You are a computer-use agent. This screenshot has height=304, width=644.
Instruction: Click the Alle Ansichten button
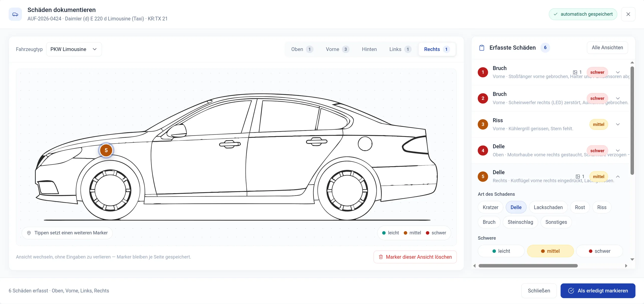pos(607,48)
